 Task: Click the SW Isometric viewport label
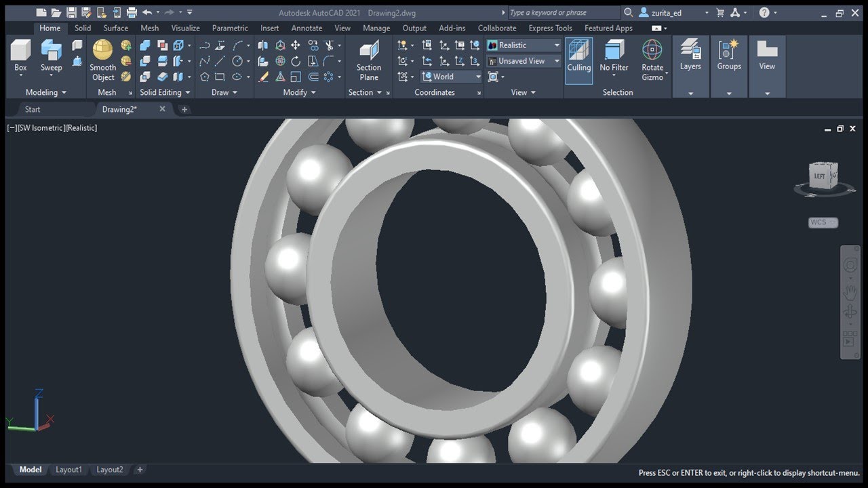click(x=41, y=127)
